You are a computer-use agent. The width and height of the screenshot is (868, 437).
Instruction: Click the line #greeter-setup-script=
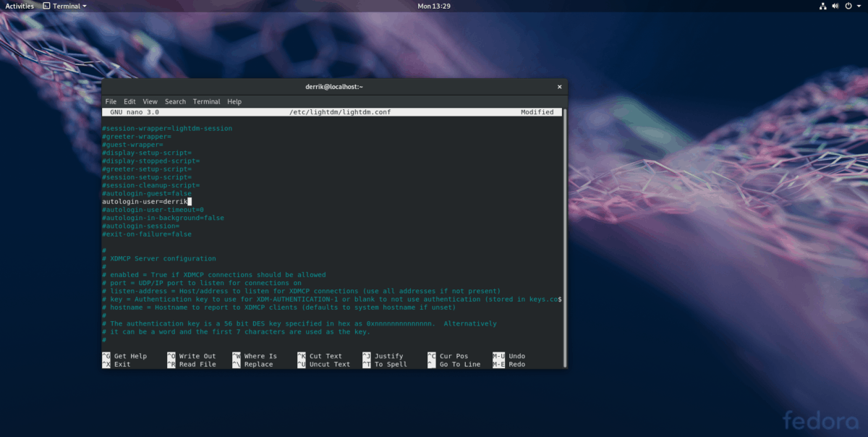coord(147,169)
